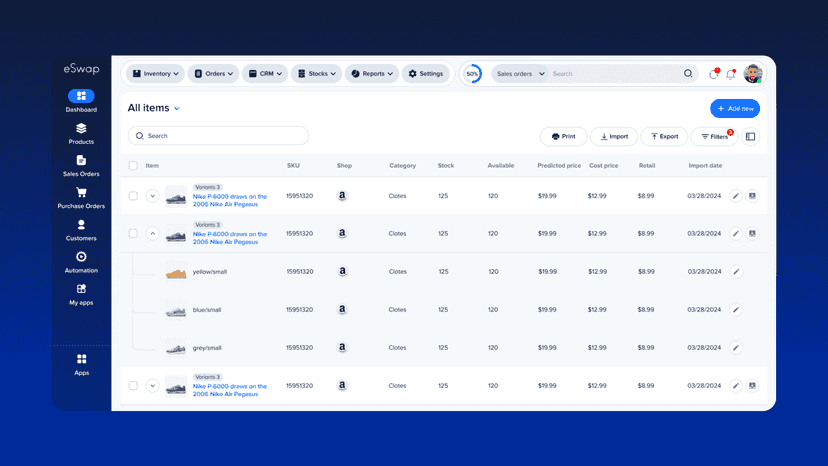Viewport: 828px width, 466px height.
Task: Collapse variants of the second Nike row
Action: 153,234
